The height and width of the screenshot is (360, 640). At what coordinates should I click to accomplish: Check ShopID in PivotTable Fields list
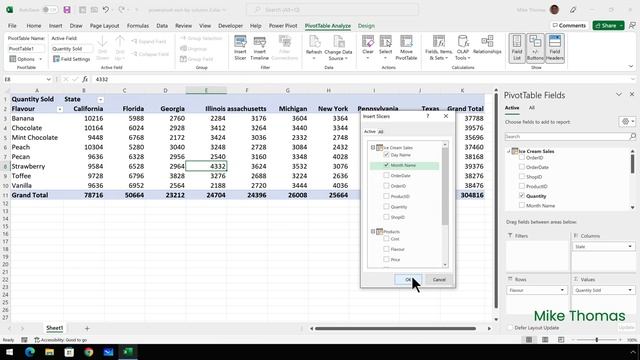(x=522, y=176)
